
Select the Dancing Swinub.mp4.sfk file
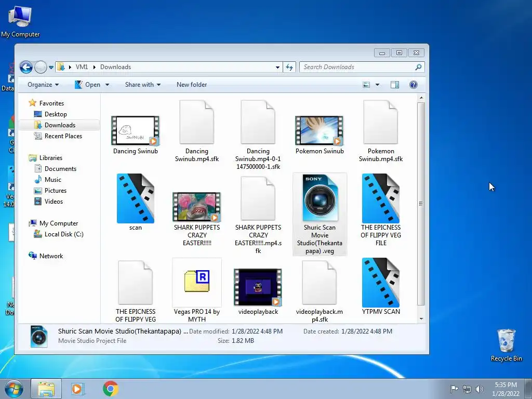click(x=197, y=131)
